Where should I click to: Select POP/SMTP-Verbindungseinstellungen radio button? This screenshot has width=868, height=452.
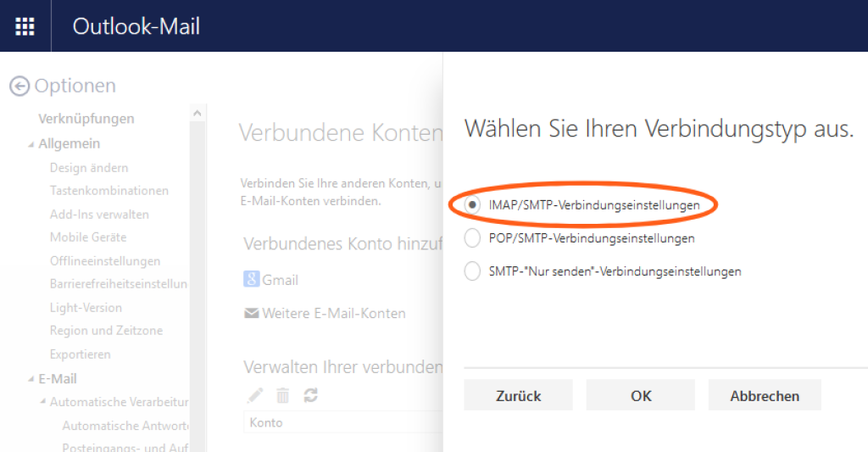point(472,238)
